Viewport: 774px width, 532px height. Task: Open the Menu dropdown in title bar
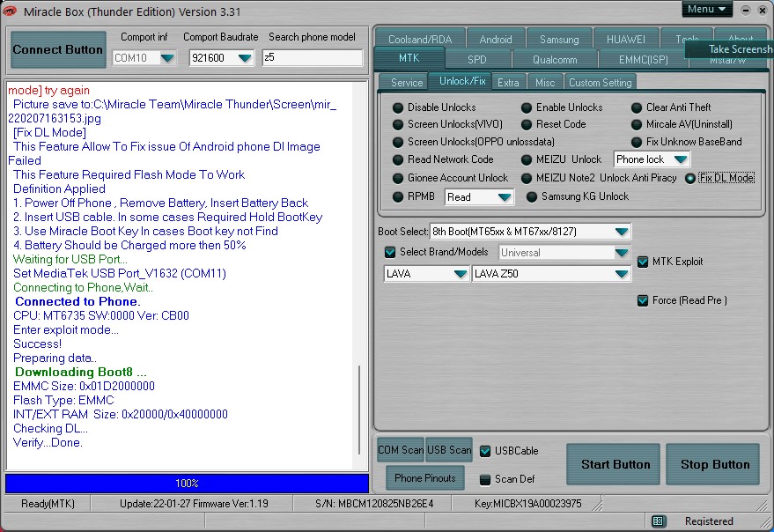click(x=707, y=10)
